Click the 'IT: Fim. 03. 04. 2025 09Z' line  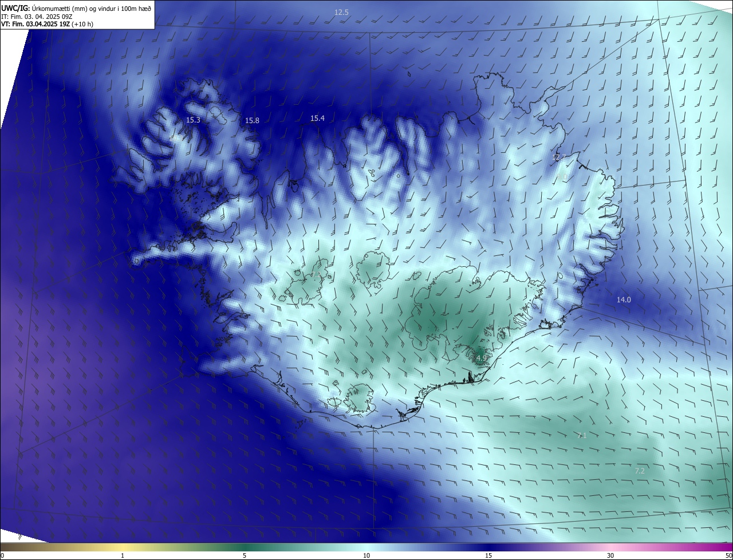click(x=36, y=17)
